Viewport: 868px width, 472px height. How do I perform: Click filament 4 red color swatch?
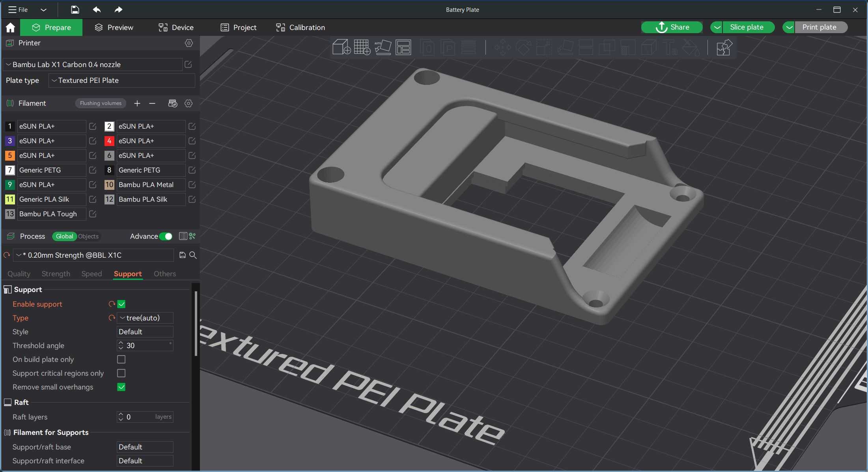109,141
